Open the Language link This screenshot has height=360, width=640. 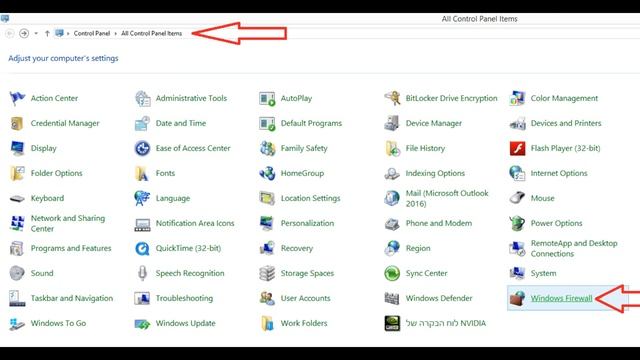click(173, 198)
